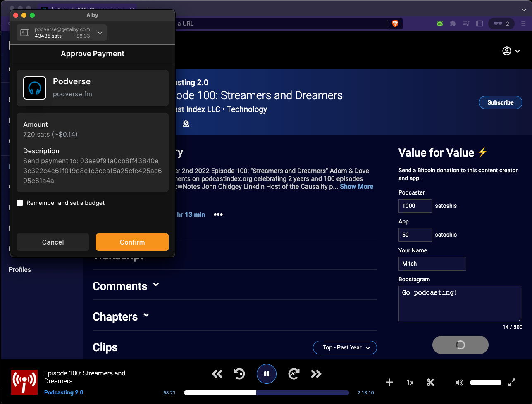Open Profiles in the sidebar

pyautogui.click(x=20, y=269)
